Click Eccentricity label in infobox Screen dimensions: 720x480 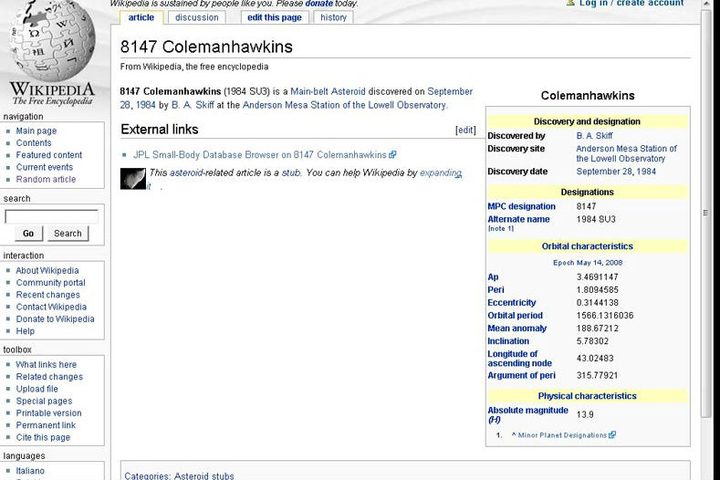click(x=512, y=303)
